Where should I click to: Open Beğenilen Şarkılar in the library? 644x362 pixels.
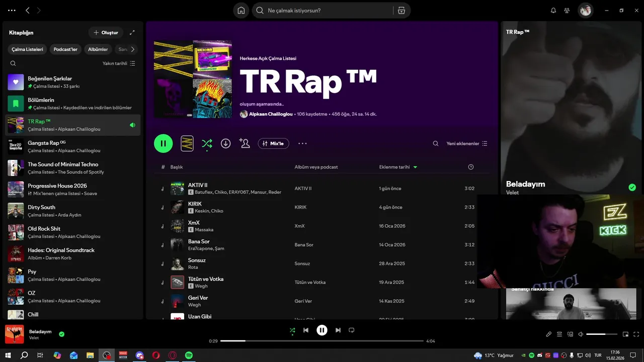click(x=73, y=82)
